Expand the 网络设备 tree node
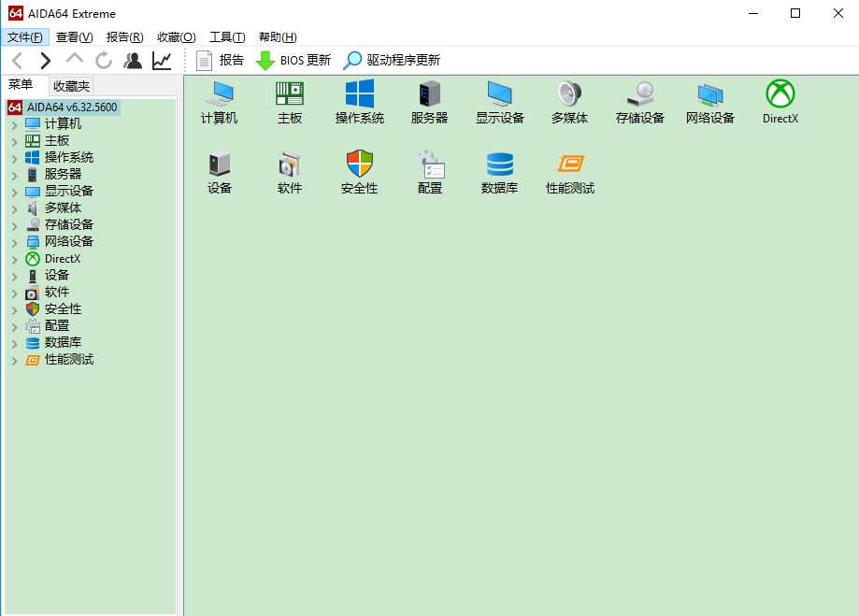This screenshot has width=859, height=616. tap(15, 243)
